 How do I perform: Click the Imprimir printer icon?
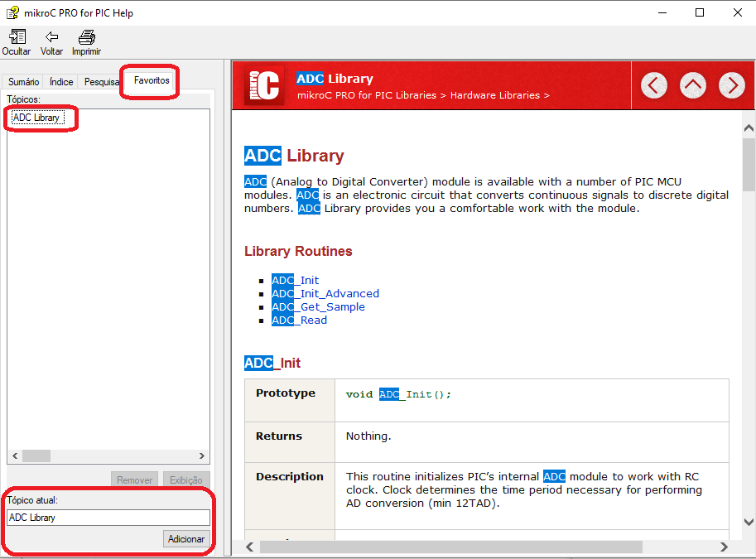coord(86,37)
